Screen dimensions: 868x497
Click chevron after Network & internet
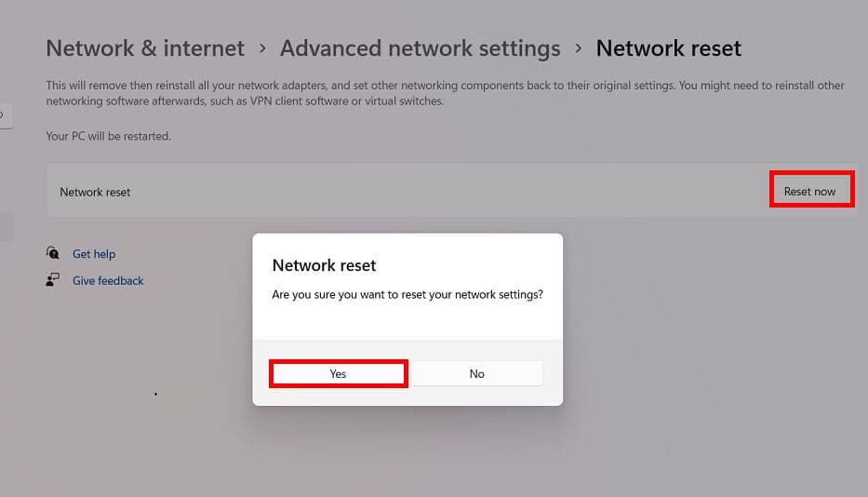point(262,48)
